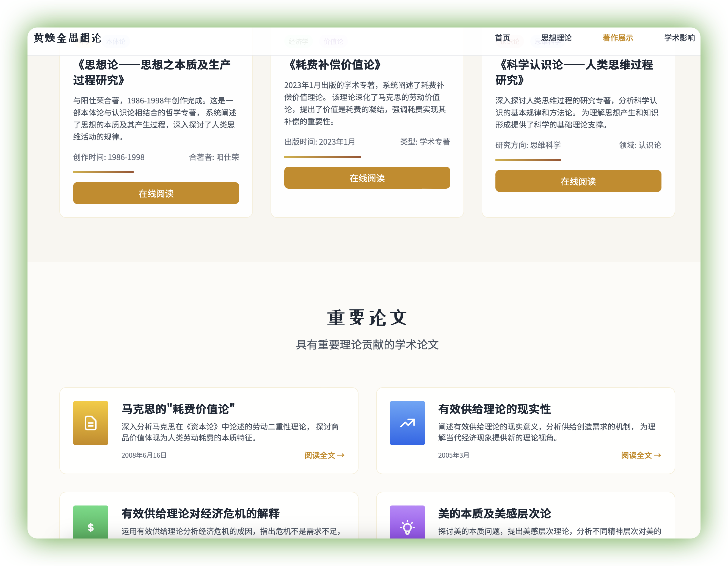Go to 思想理论 nav item
The height and width of the screenshot is (566, 728).
click(x=556, y=38)
